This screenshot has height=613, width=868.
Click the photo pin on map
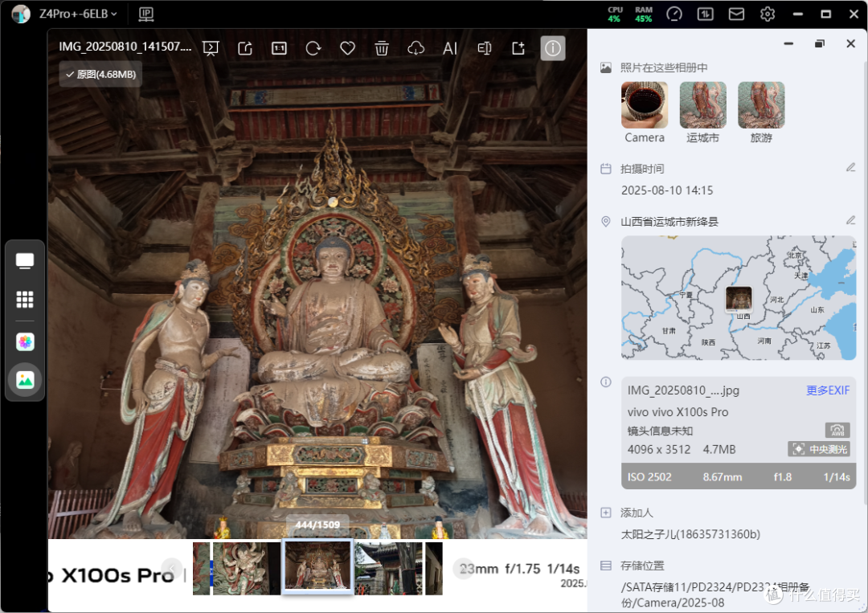pyautogui.click(x=739, y=299)
